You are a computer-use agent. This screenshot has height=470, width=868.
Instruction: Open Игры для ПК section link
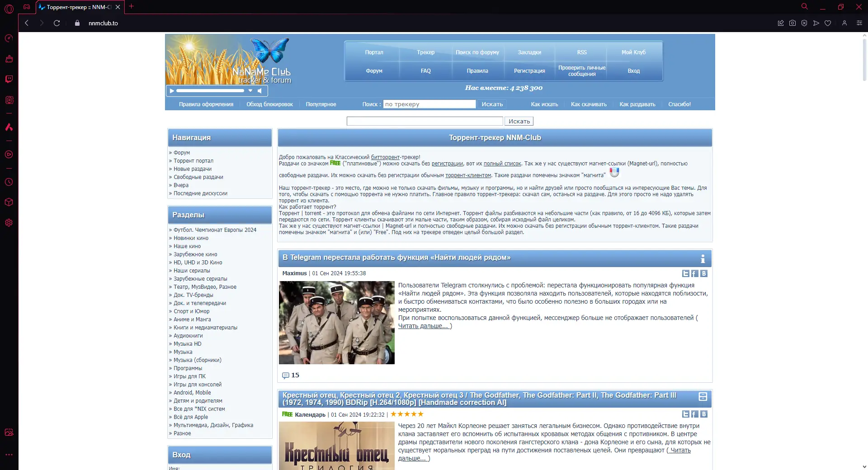click(x=189, y=376)
